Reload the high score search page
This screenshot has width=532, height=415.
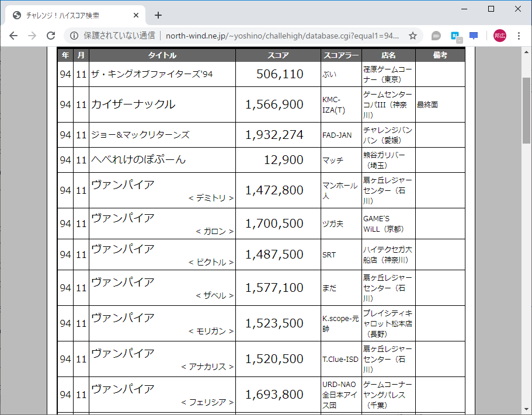pyautogui.click(x=51, y=35)
